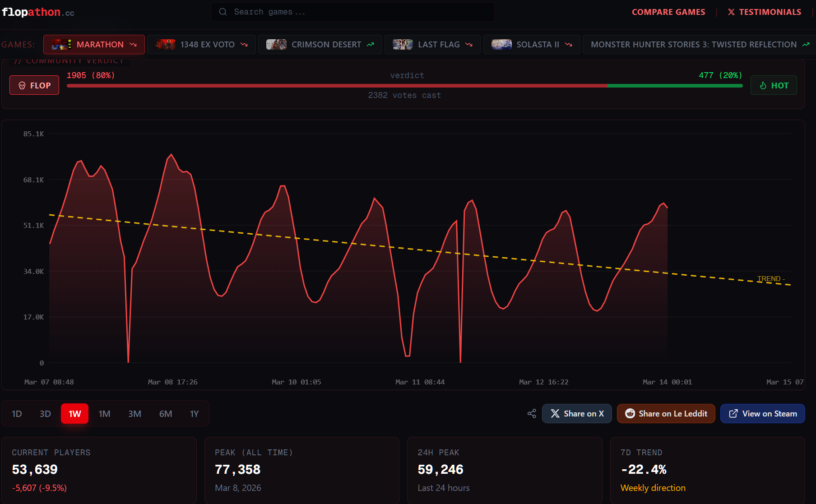Open the Crimson Desert thumbnail
The width and height of the screenshot is (816, 504).
coord(276,45)
